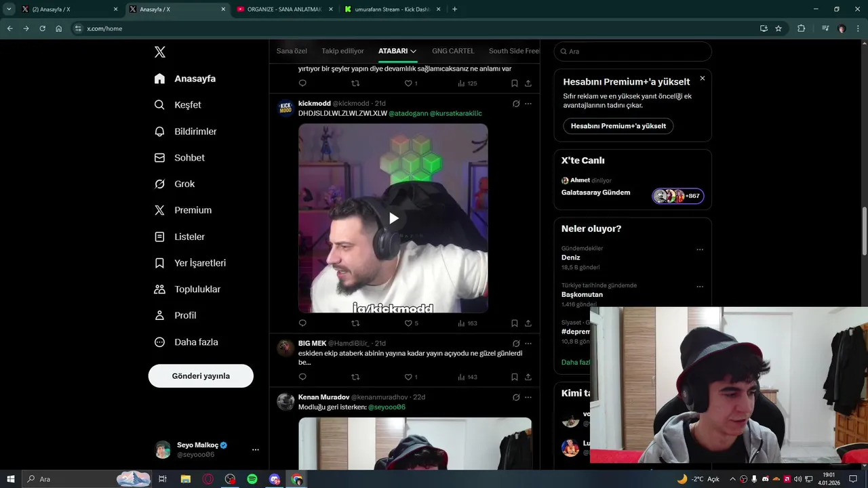Open Keşfet in the left sidebar

point(178,105)
